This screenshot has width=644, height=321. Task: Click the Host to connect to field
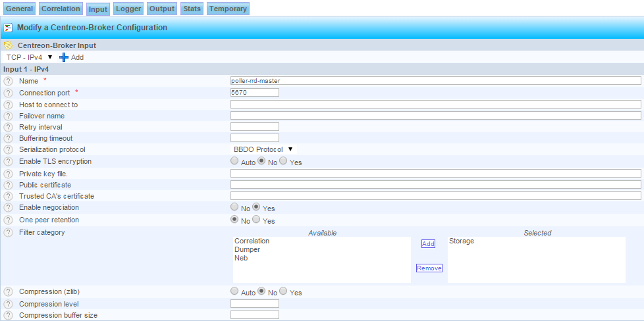(435, 104)
